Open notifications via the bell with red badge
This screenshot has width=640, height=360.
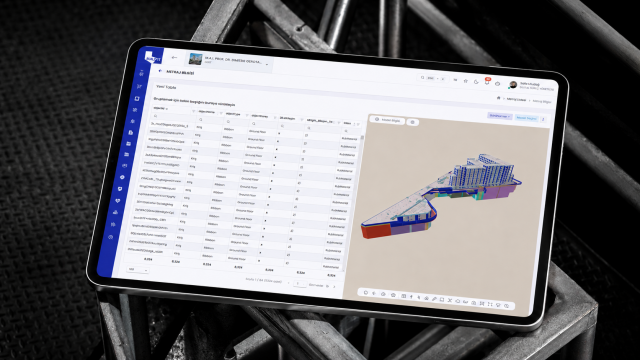[487, 81]
